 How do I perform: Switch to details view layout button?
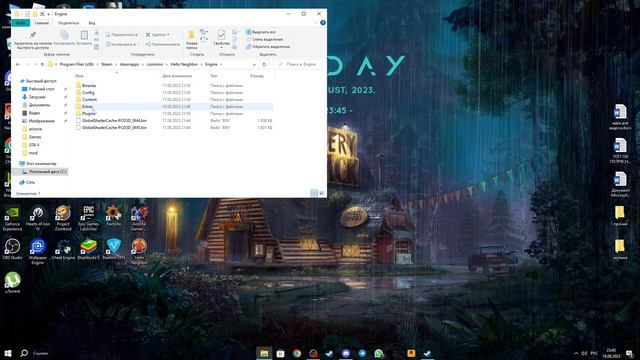(x=314, y=193)
